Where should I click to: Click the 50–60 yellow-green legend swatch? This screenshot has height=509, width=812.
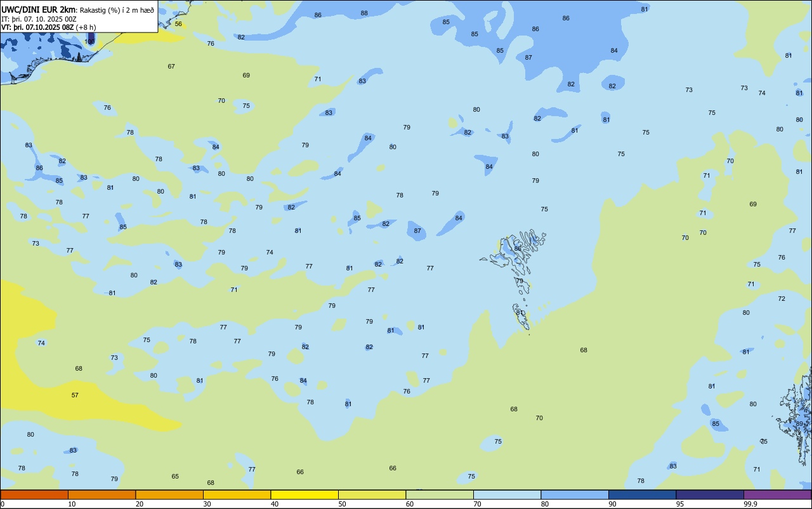tap(372, 494)
